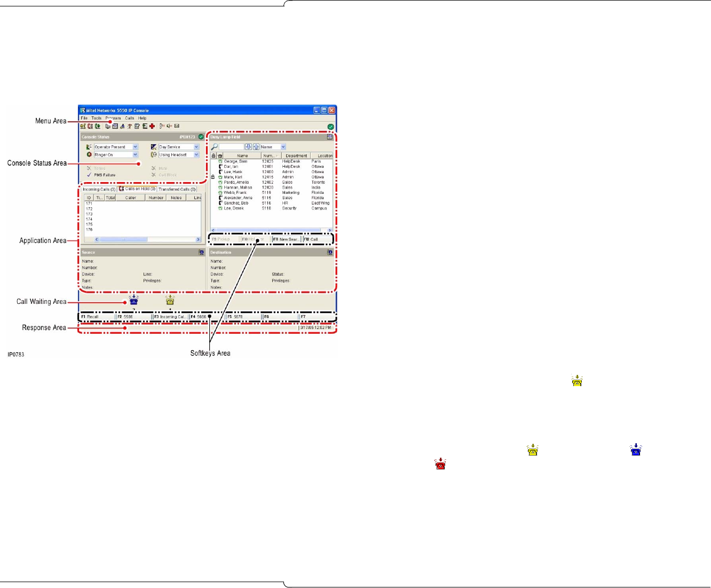
Task: Open the Using Headset dropdown
Action: point(196,155)
